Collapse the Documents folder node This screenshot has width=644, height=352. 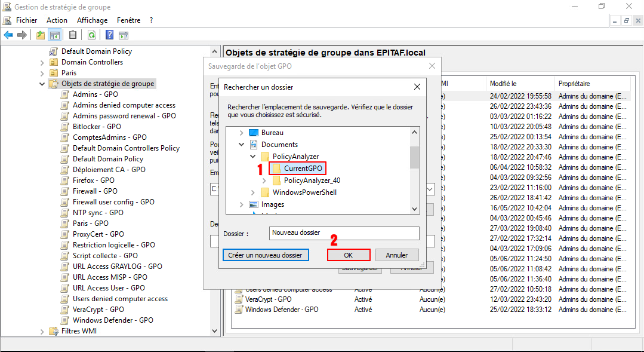[241, 145]
